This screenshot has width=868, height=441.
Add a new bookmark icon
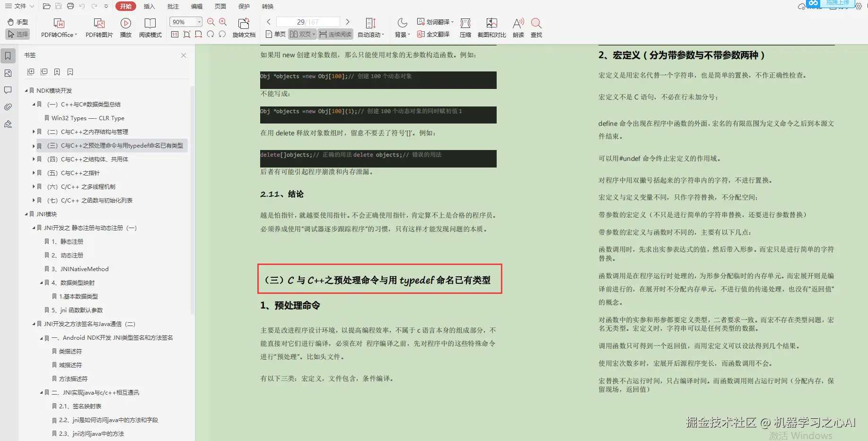57,72
